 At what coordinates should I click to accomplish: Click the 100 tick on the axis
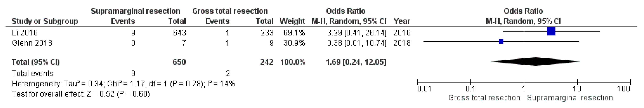[x=623, y=89]
